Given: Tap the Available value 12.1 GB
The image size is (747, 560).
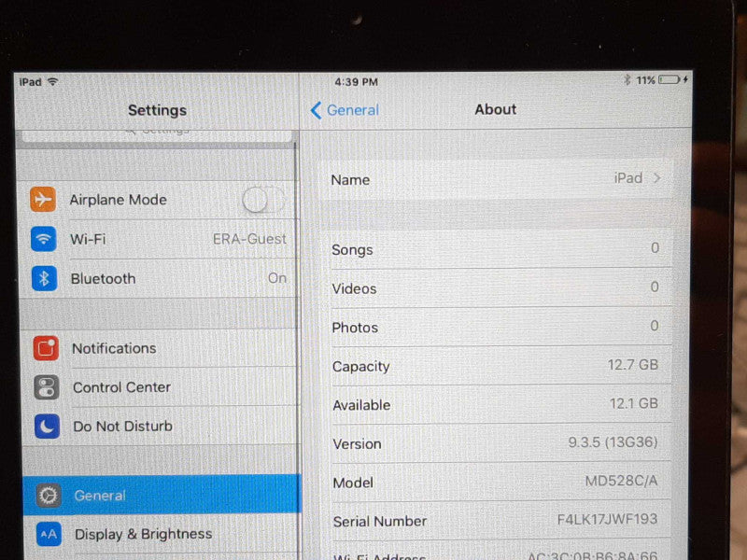Looking at the screenshot, I should pyautogui.click(x=634, y=404).
